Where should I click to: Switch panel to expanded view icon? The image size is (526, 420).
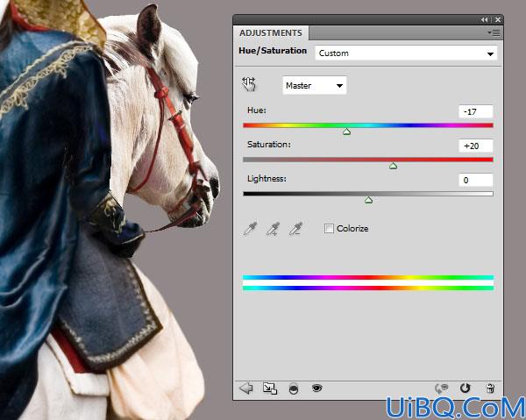click(270, 388)
